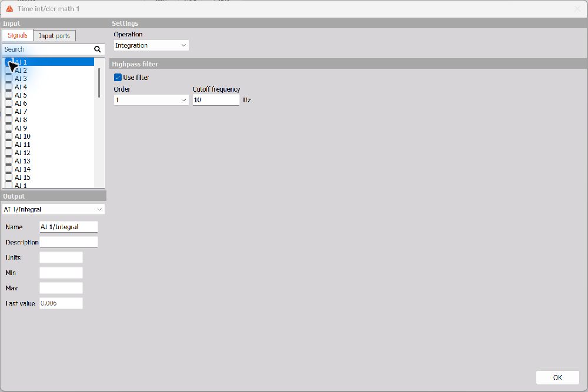Select the AI 10 signal row

tap(49, 136)
